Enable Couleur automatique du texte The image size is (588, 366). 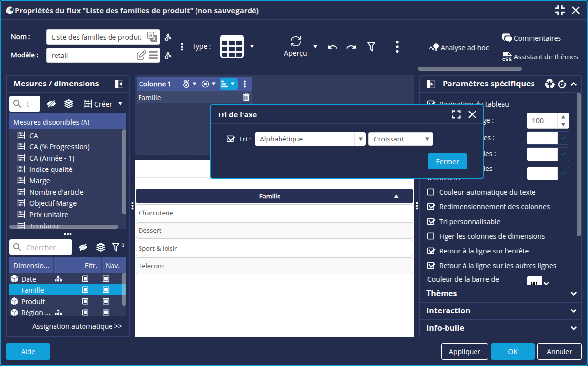coord(431,192)
